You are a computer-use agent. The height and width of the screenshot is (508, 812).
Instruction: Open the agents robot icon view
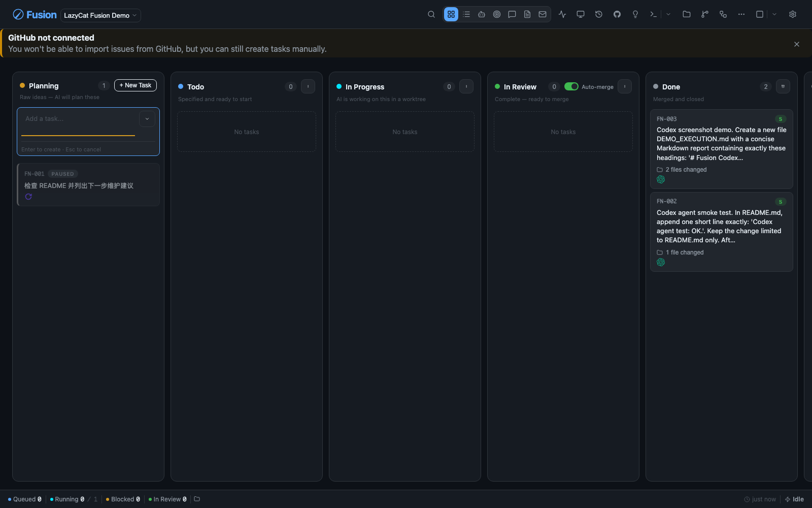point(482,14)
